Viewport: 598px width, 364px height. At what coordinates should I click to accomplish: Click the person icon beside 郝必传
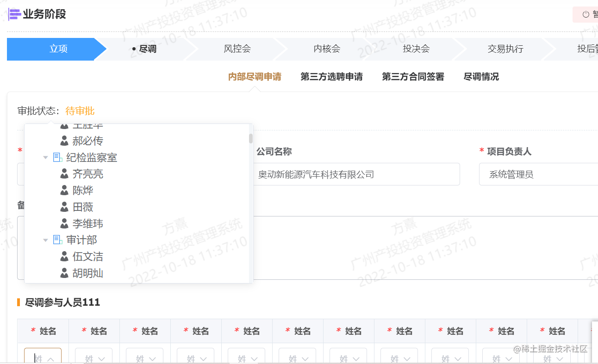[64, 141]
